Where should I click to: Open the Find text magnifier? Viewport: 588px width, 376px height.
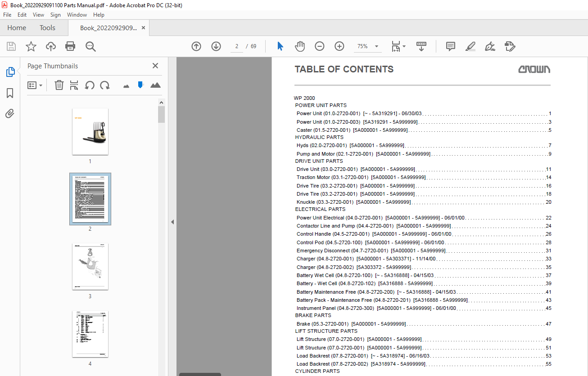[91, 46]
